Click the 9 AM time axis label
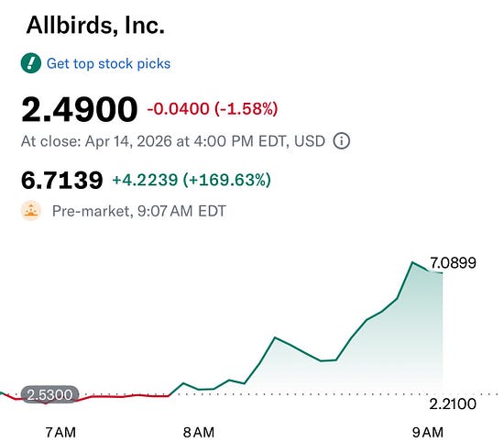The image size is (504, 442). coord(428,432)
